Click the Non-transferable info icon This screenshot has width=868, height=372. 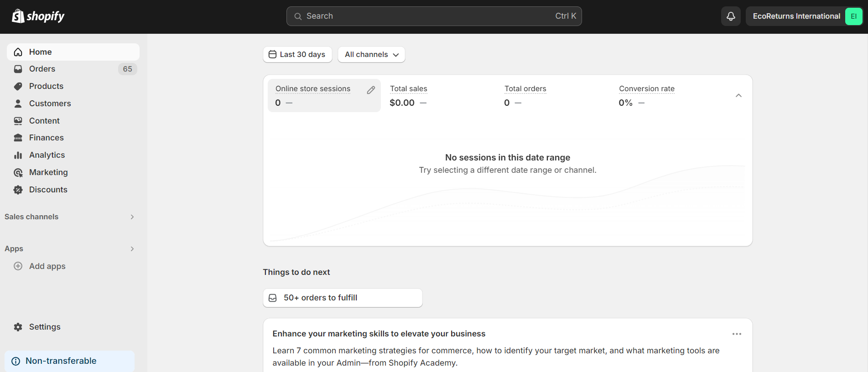(x=16, y=361)
